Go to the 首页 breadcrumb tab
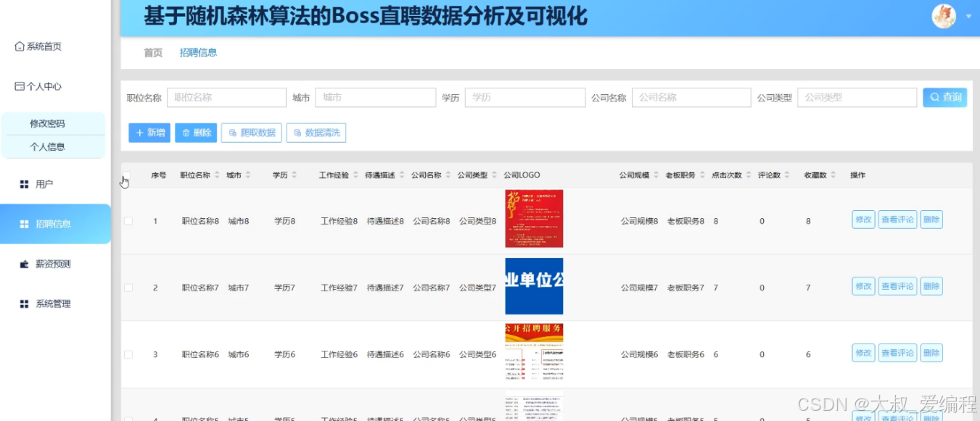This screenshot has width=980, height=421. 153,52
